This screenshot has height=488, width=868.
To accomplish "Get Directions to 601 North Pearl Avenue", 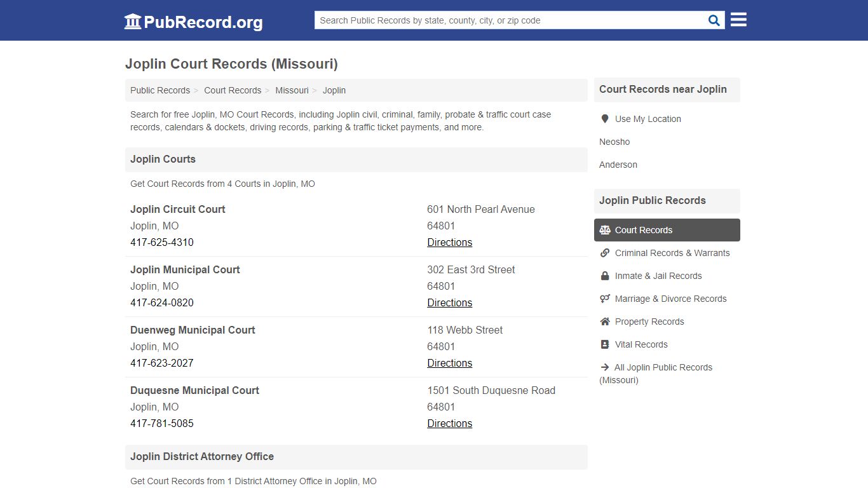I will point(449,242).
